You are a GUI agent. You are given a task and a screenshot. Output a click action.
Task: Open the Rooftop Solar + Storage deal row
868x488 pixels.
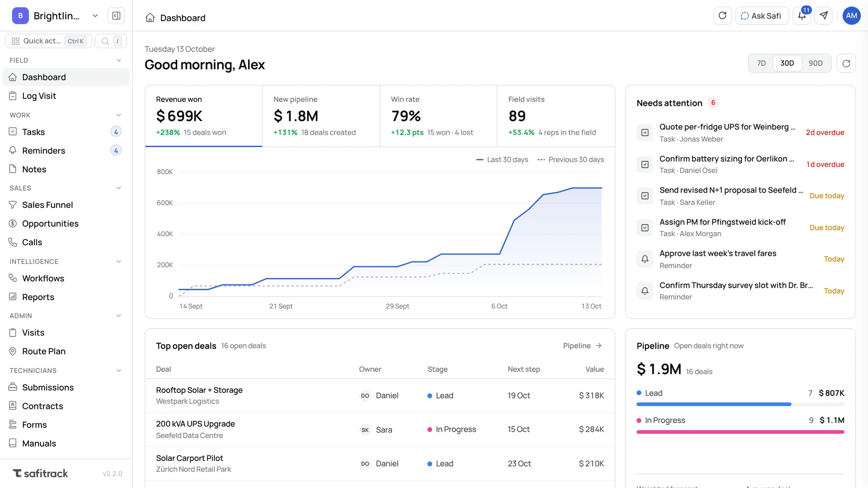click(x=380, y=396)
